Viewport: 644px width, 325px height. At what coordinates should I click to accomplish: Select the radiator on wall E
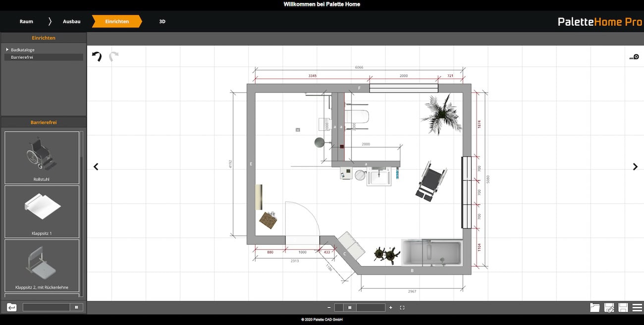point(259,197)
